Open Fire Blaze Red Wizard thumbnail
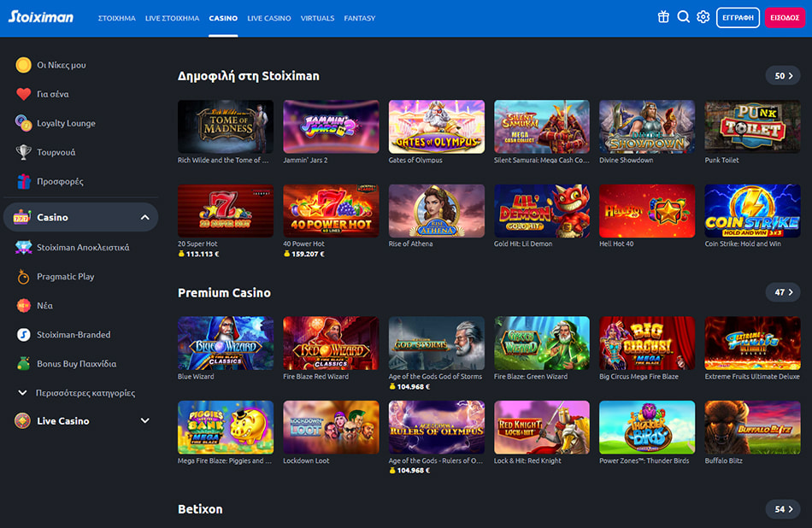Screen dimensions: 812x528 point(331,343)
